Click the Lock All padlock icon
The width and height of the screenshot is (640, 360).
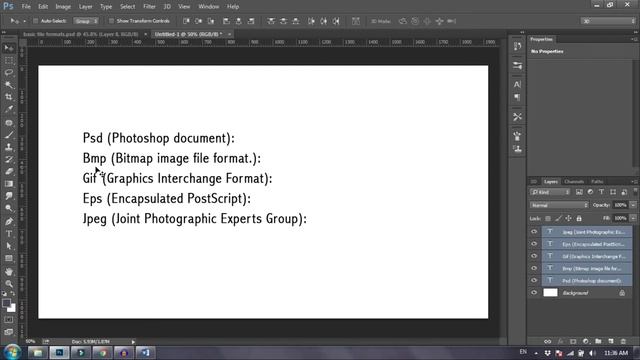579,219
